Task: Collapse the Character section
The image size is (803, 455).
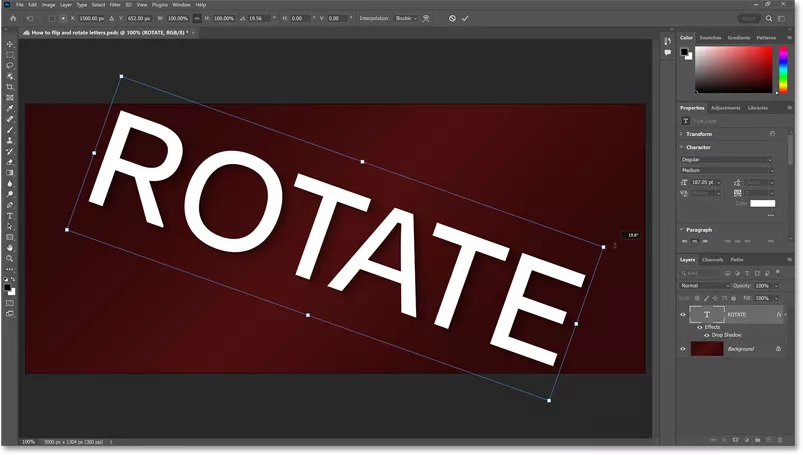Action: pos(681,147)
